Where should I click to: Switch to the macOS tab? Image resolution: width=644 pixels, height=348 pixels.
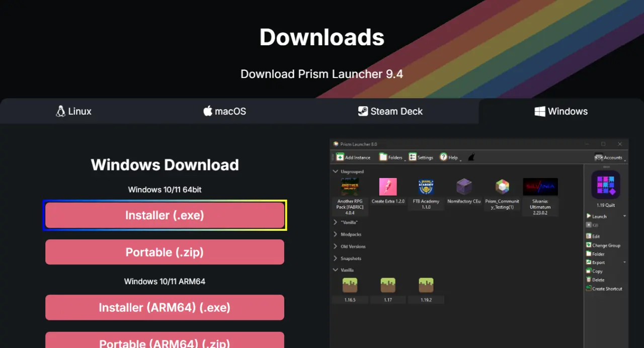click(224, 111)
